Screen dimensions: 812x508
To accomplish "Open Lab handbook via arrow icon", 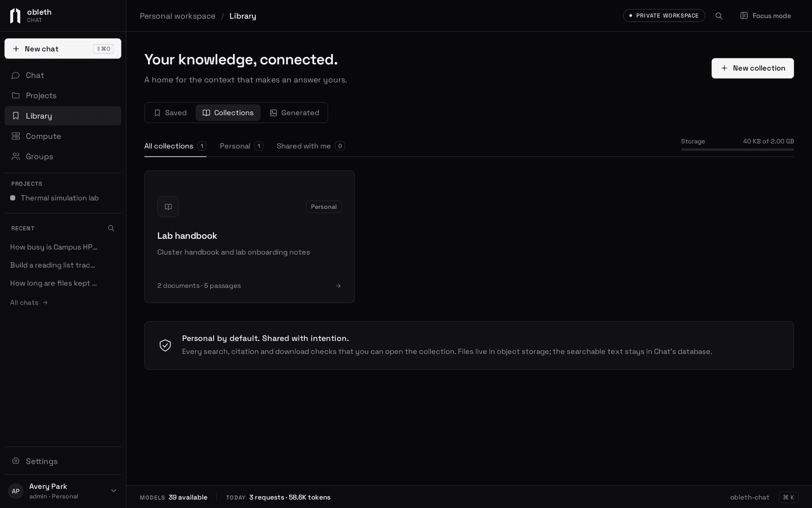I will point(338,286).
